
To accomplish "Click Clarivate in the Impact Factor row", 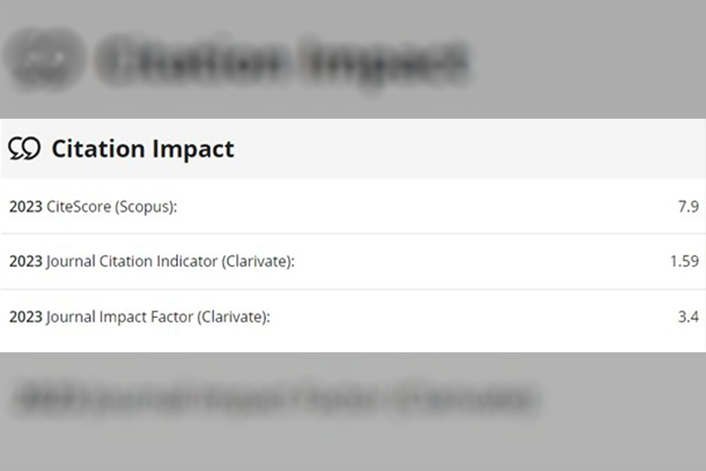I will point(233,317).
